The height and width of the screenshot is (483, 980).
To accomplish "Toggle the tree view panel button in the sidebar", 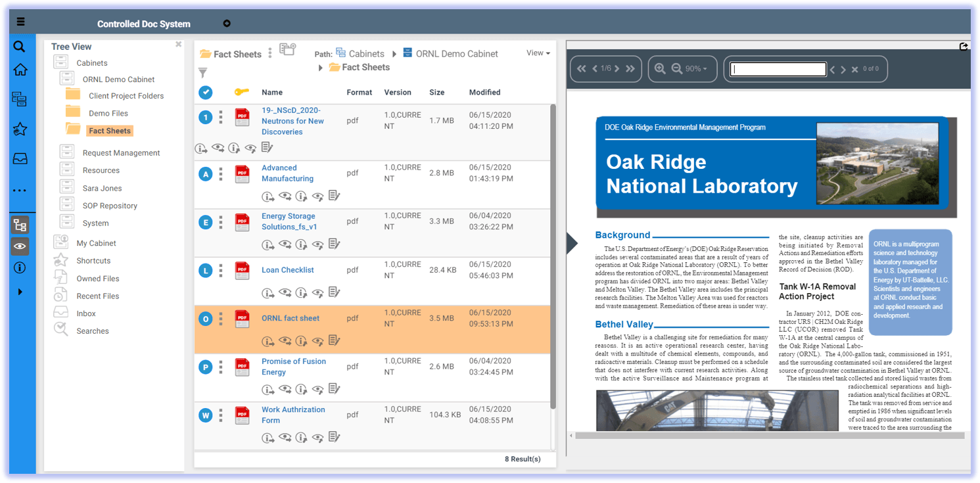I will pyautogui.click(x=20, y=225).
